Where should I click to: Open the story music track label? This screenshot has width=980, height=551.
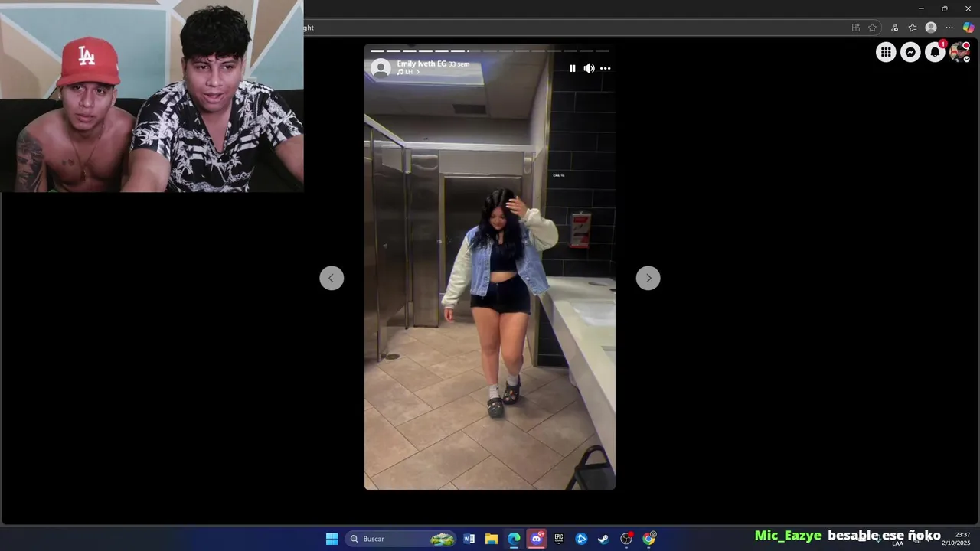pyautogui.click(x=408, y=72)
